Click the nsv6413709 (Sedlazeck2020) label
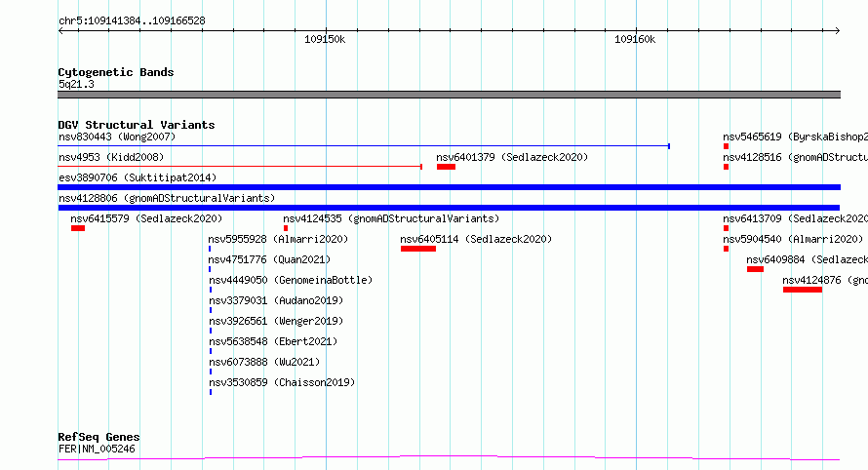The image size is (868, 470). pyautogui.click(x=795, y=218)
